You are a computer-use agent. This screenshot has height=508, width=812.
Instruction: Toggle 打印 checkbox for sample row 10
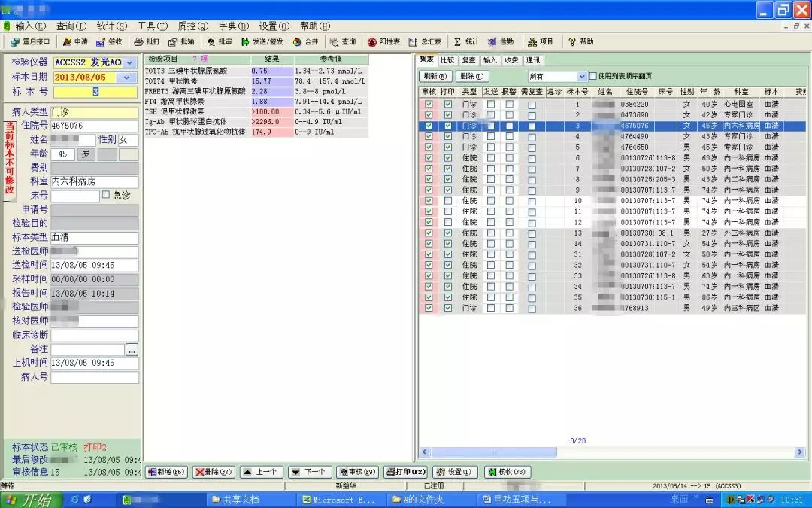448,201
